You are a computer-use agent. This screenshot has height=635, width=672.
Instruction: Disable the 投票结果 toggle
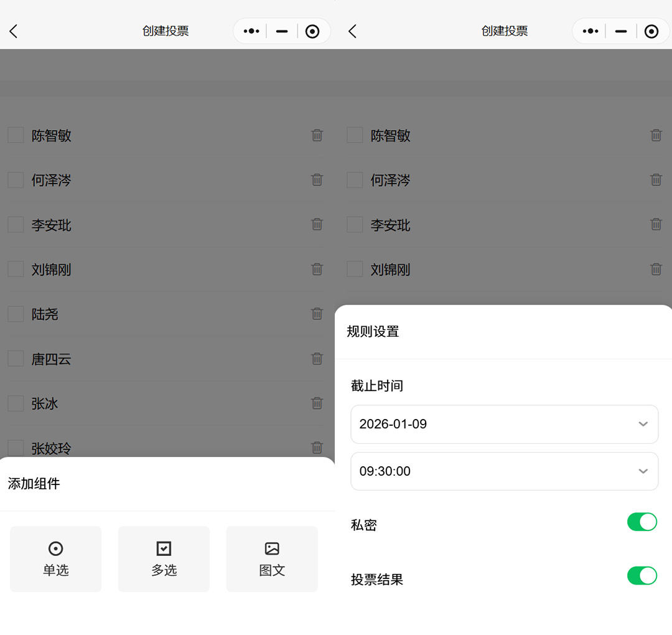pos(642,576)
